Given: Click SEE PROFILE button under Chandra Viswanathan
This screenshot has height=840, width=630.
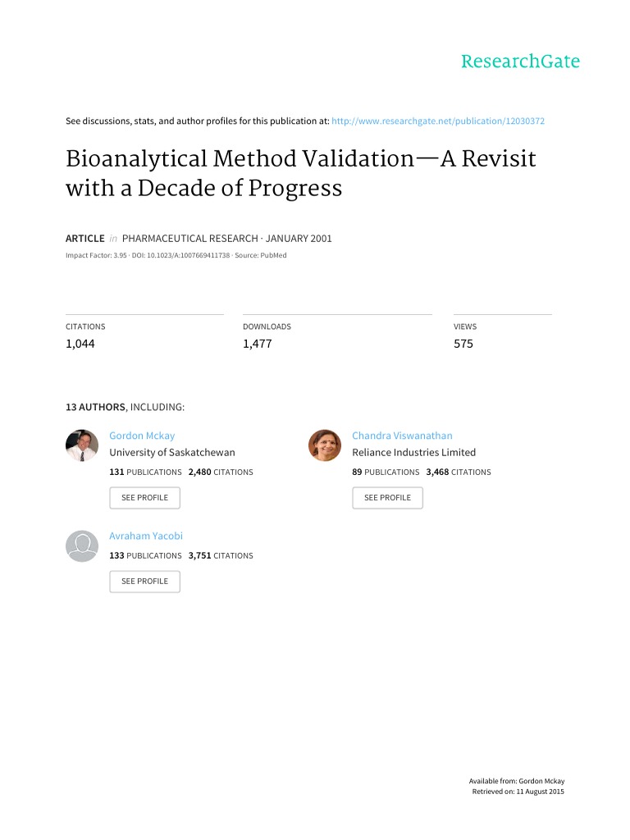Looking at the screenshot, I should click(x=387, y=498).
